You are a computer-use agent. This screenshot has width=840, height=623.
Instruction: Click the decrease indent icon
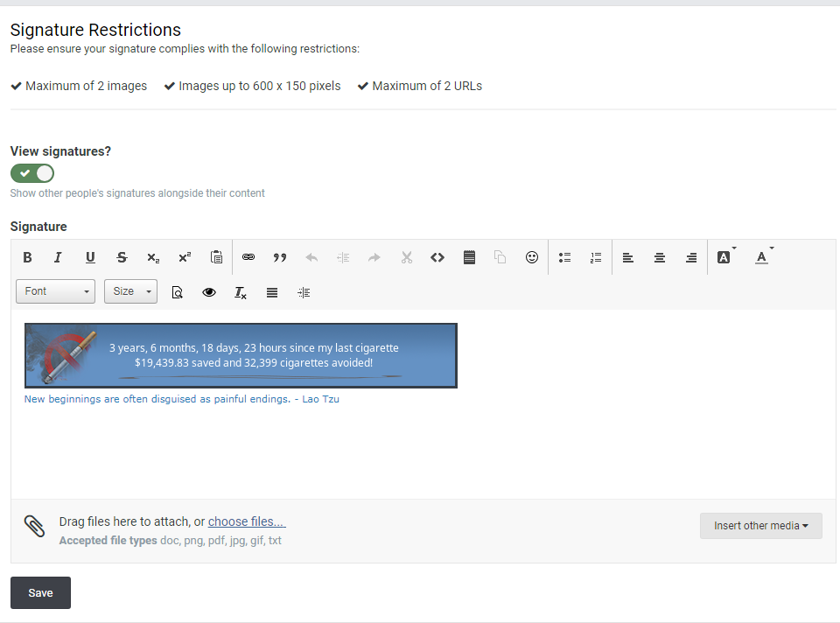tap(343, 257)
